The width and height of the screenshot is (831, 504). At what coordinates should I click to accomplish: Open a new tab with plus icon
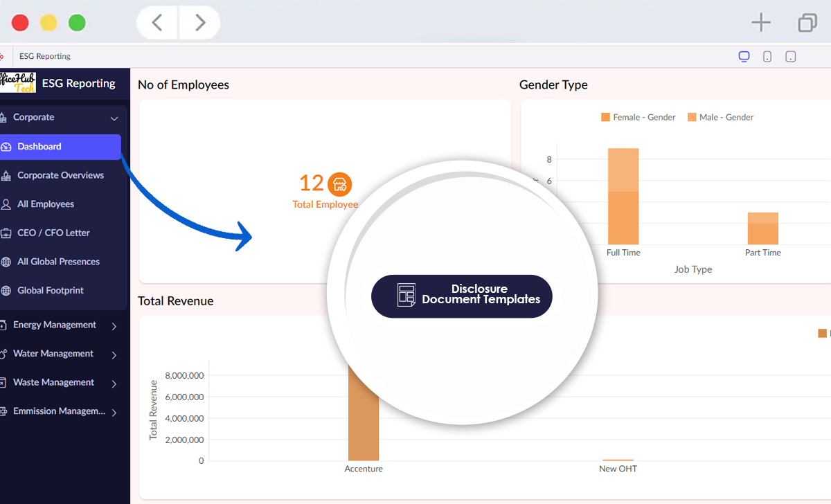(761, 23)
